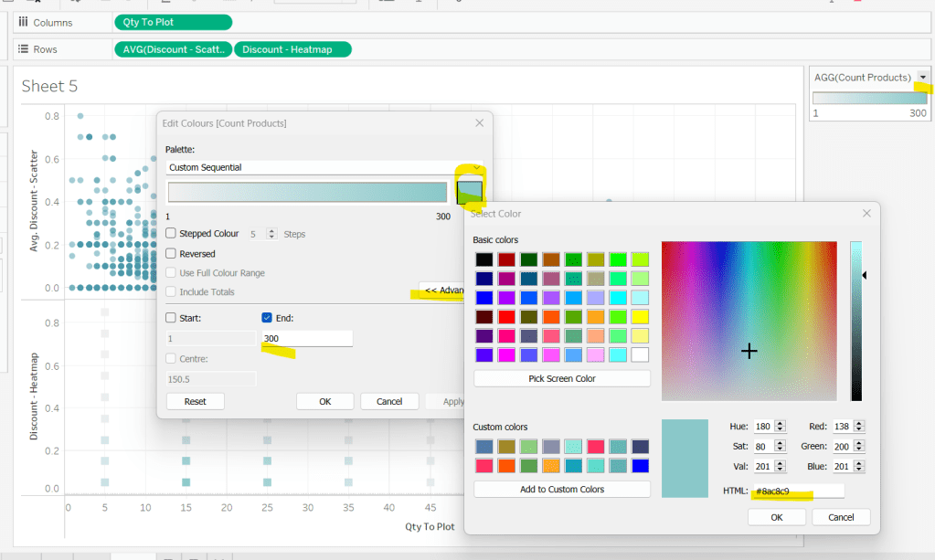Check the Start checkbox
Screen dimensions: 935x560
click(x=171, y=318)
